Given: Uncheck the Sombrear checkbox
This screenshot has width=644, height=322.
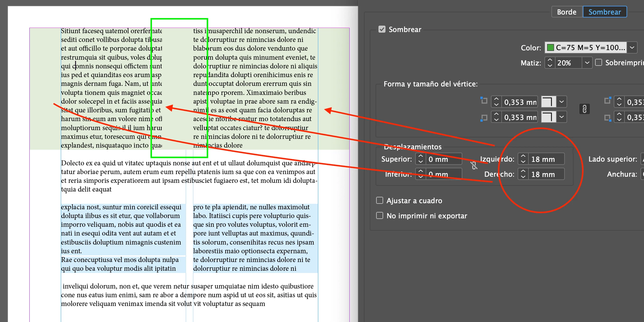Looking at the screenshot, I should [382, 29].
